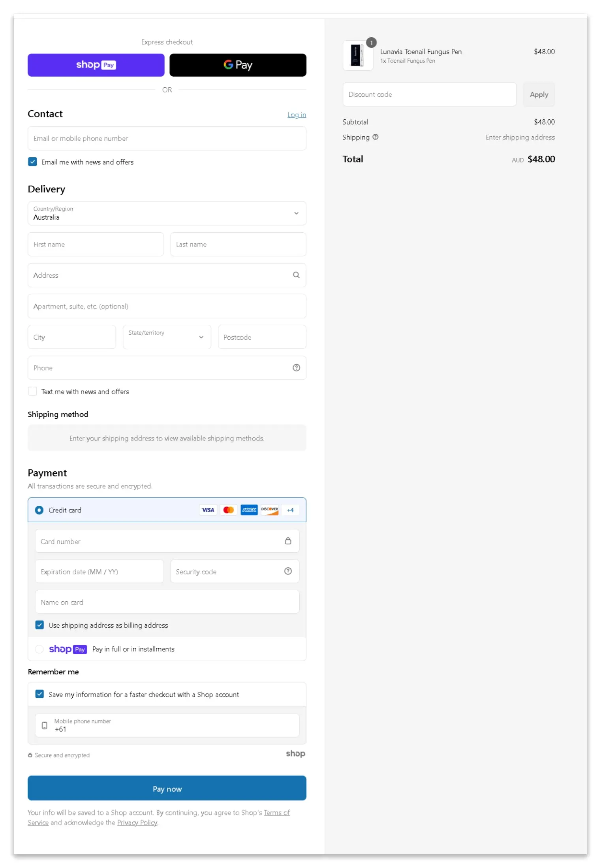Focus the City field
The height and width of the screenshot is (868, 601).
72,337
